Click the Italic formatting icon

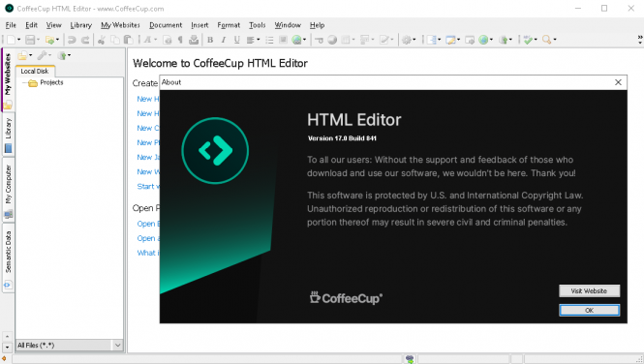coord(224,40)
